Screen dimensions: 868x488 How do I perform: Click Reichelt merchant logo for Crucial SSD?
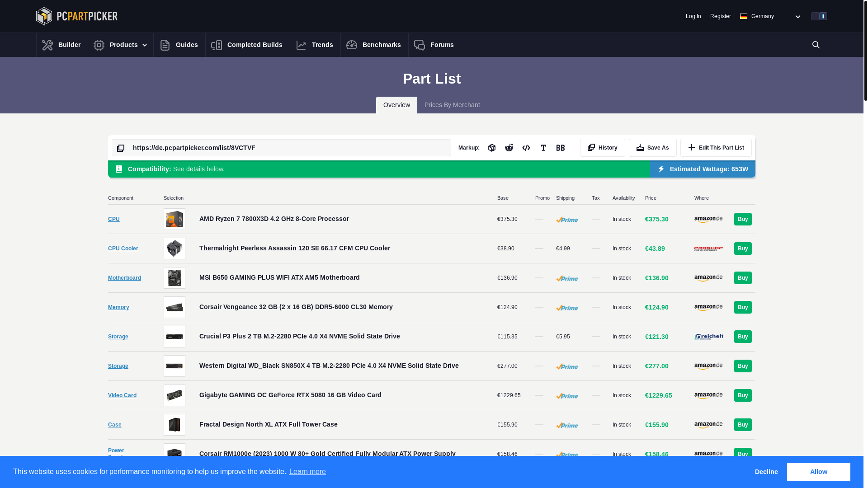pos(708,337)
